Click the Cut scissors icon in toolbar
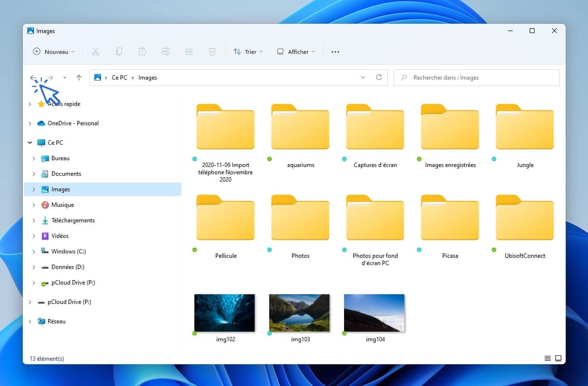588x386 pixels. pos(96,51)
